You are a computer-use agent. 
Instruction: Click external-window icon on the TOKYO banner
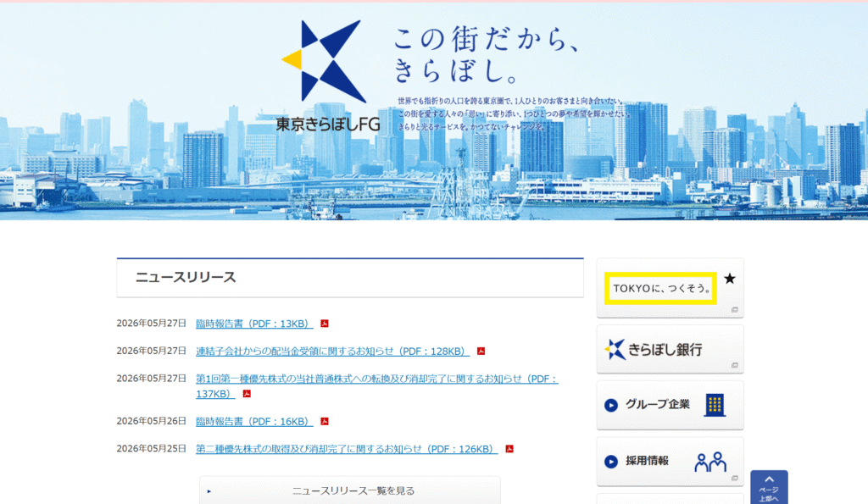[x=735, y=310]
